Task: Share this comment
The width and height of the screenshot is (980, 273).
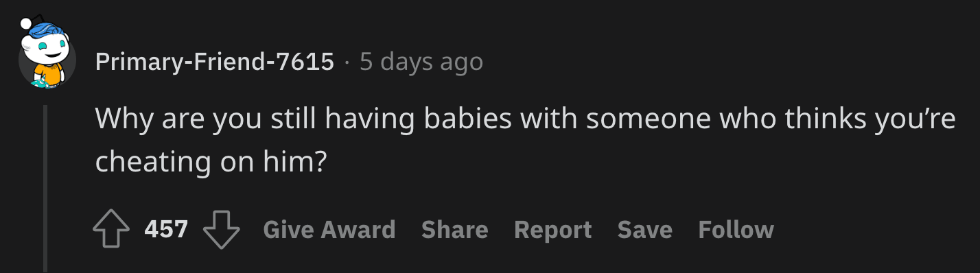Action: click(x=455, y=230)
